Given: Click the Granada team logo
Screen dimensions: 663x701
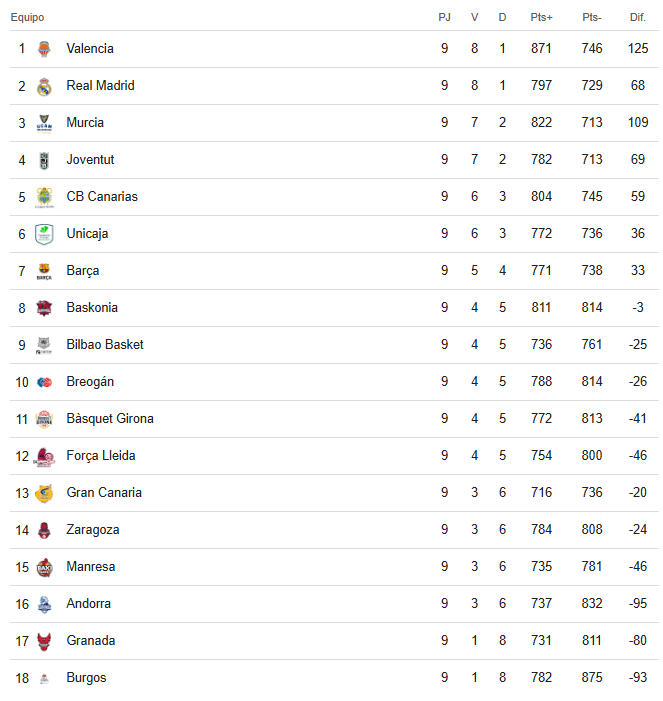Looking at the screenshot, I should 44,641.
